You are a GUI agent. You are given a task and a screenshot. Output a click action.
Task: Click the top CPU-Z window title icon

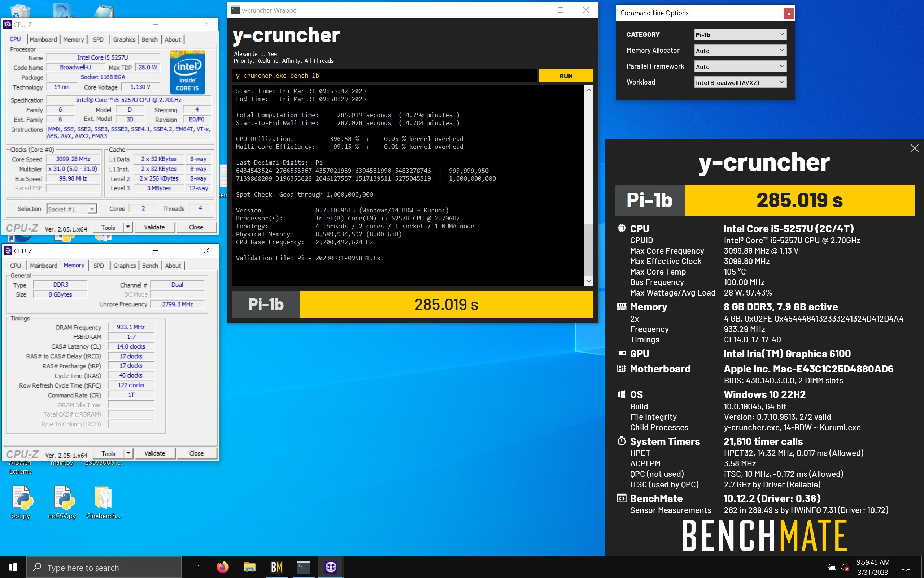pyautogui.click(x=8, y=25)
